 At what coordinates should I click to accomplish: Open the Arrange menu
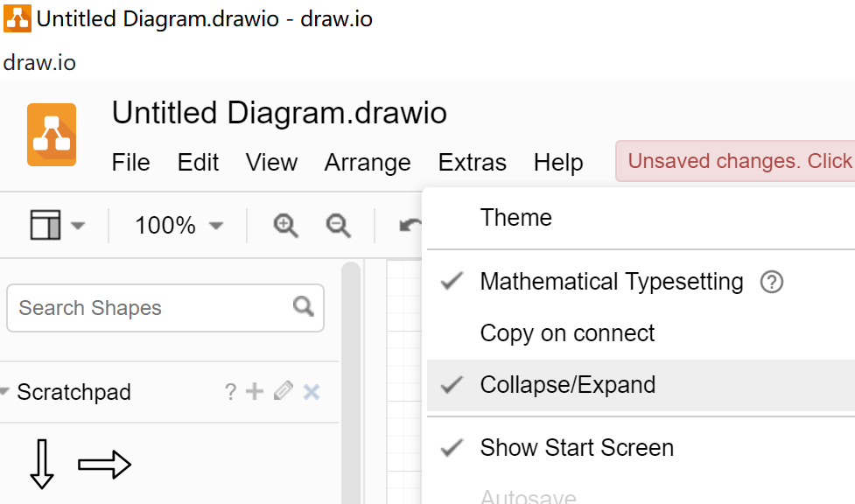(368, 163)
